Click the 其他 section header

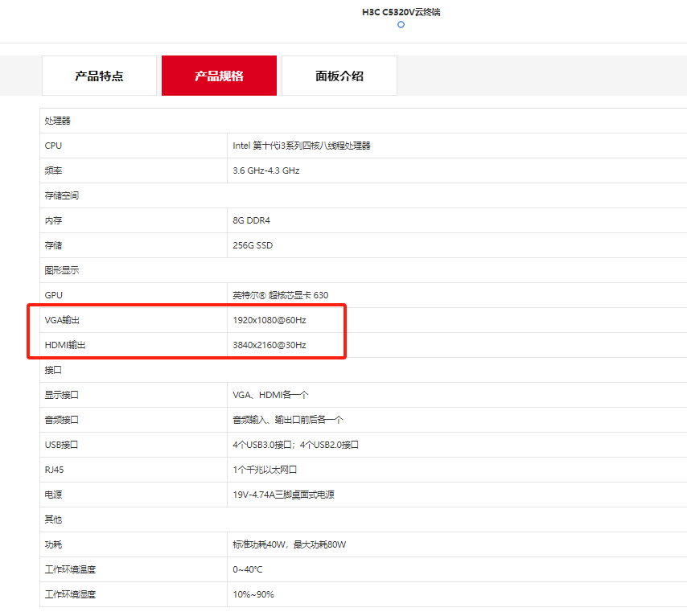[53, 519]
